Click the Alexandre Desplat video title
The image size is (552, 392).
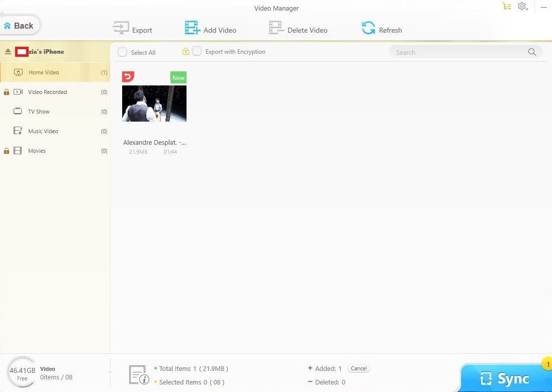click(154, 143)
